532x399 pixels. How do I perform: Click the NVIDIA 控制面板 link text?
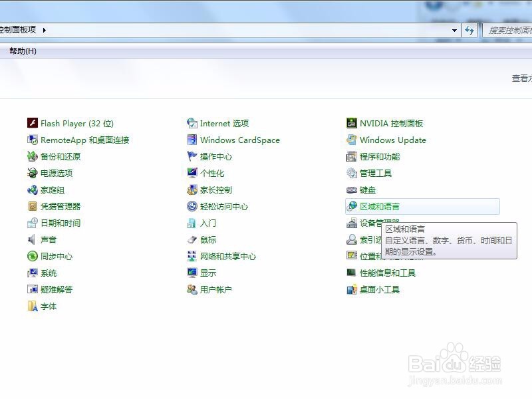pyautogui.click(x=391, y=123)
